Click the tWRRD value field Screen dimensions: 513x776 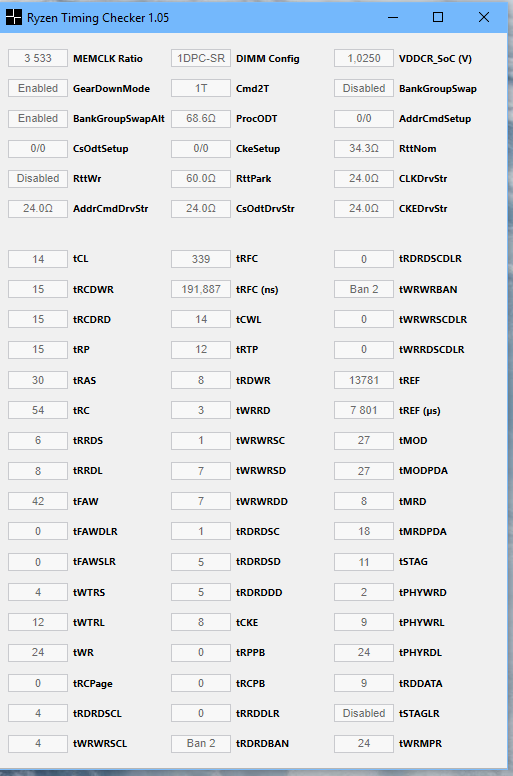(201, 410)
